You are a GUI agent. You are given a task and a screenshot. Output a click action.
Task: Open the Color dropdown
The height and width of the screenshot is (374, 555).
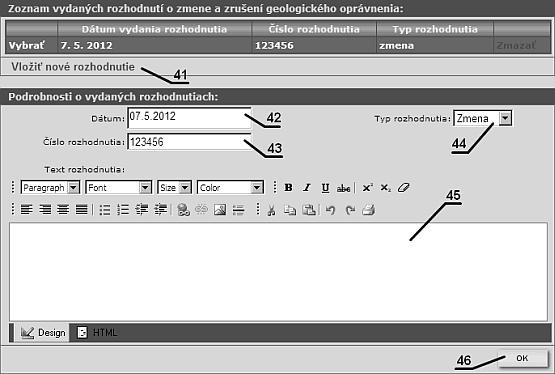(230, 188)
